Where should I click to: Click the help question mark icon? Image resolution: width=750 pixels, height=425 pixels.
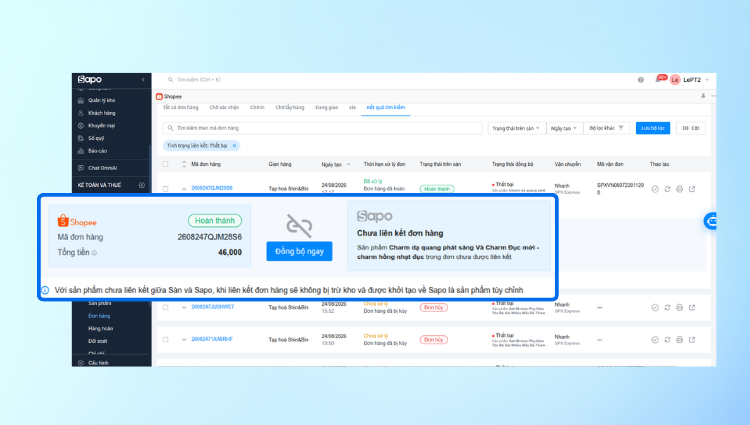click(x=640, y=80)
